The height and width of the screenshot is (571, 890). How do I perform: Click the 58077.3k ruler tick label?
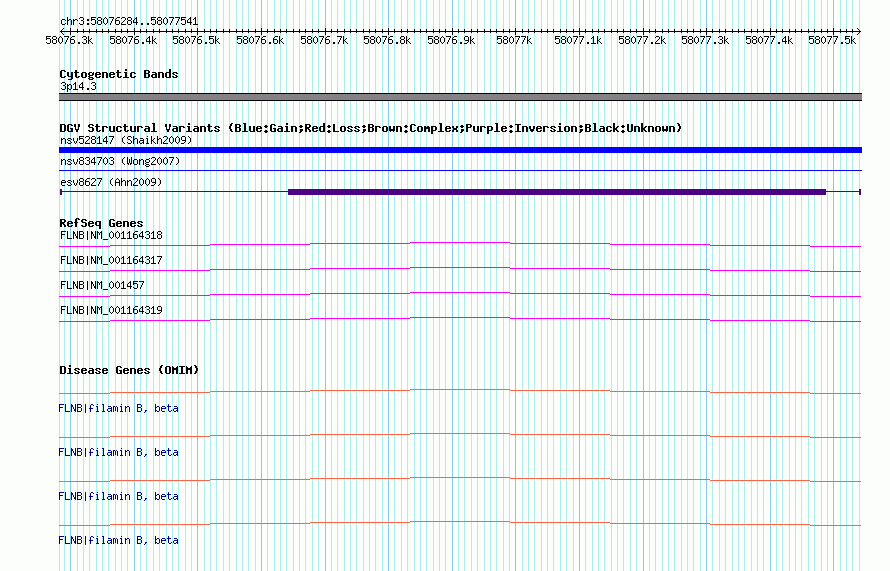coord(705,40)
